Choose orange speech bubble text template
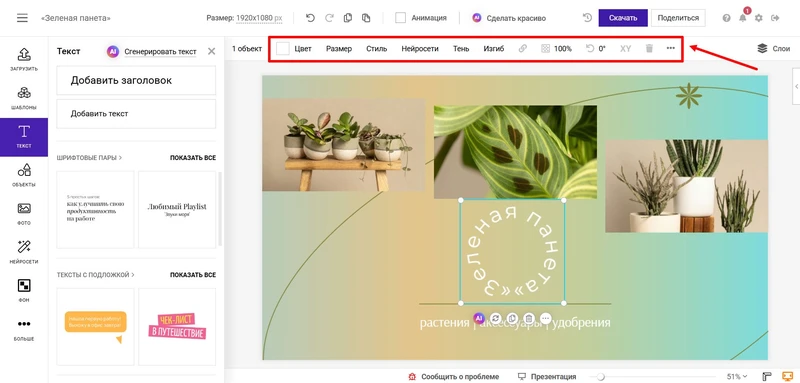Screen dimensions: 800x383 [x=95, y=326]
